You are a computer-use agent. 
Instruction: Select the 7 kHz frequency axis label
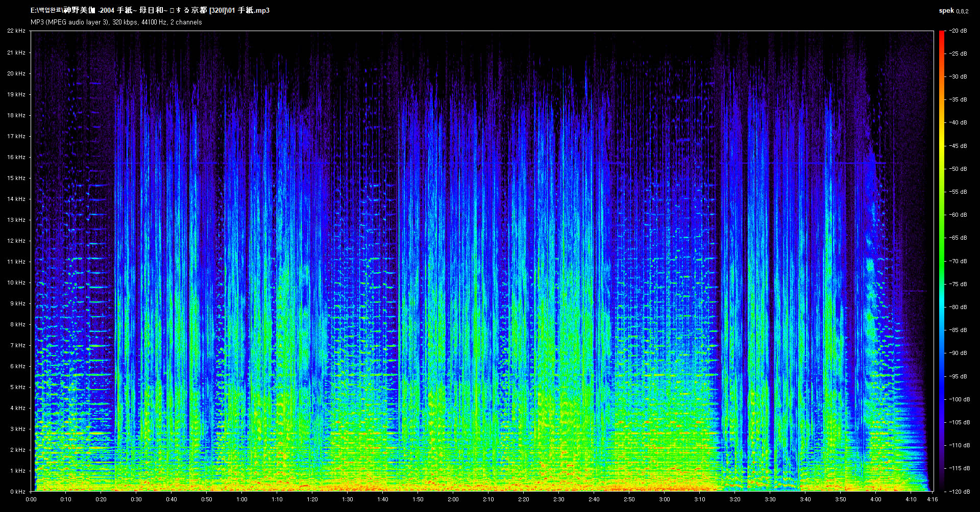[18, 345]
